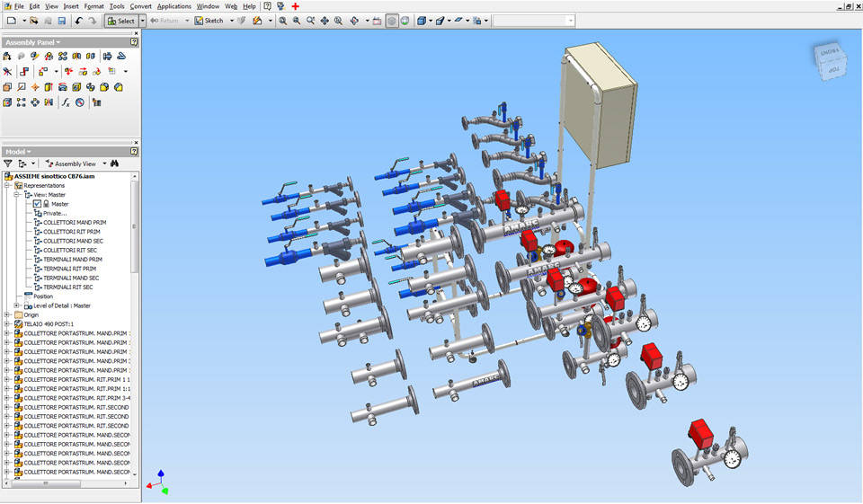Click the Constraint icon in Assembly Panel
This screenshot has height=504, width=863.
coord(23,72)
